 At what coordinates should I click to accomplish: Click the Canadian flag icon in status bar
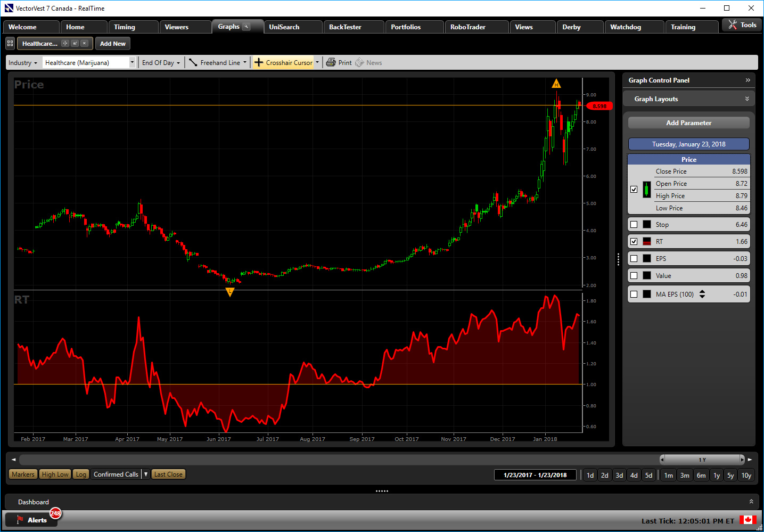coord(747,520)
